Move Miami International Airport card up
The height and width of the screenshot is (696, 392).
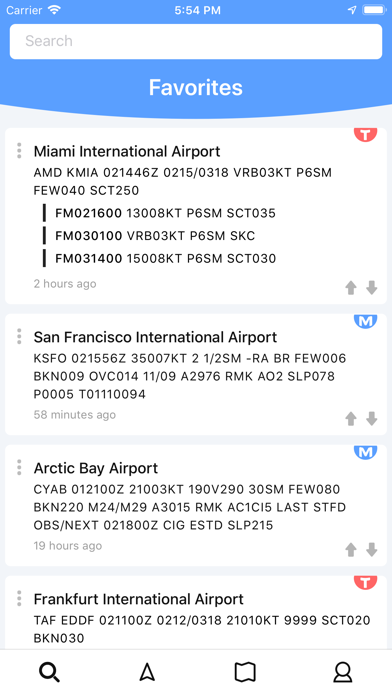pos(351,288)
